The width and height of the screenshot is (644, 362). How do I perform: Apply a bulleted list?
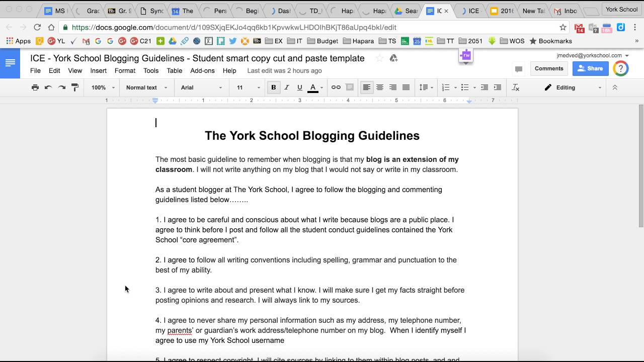[464, 87]
